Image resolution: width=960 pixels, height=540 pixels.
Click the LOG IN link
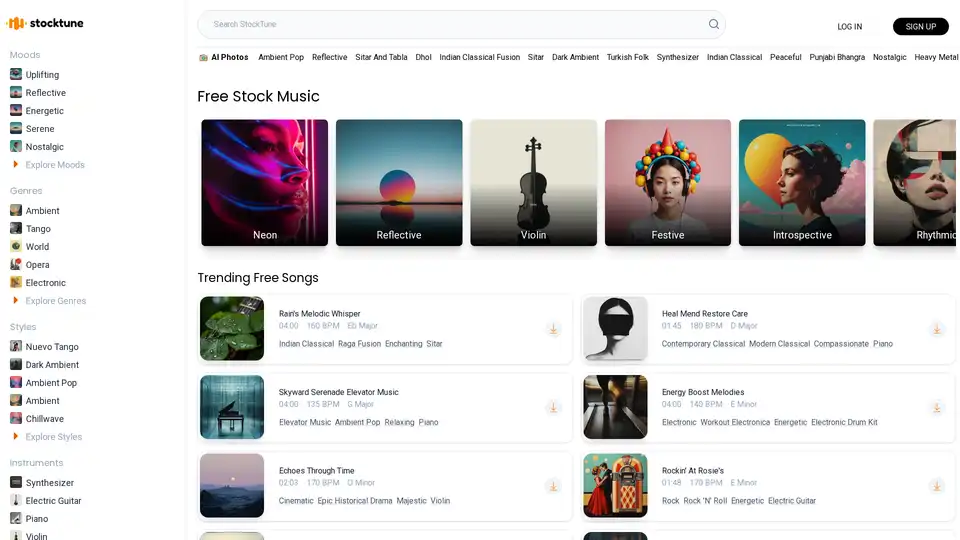pyautogui.click(x=849, y=27)
